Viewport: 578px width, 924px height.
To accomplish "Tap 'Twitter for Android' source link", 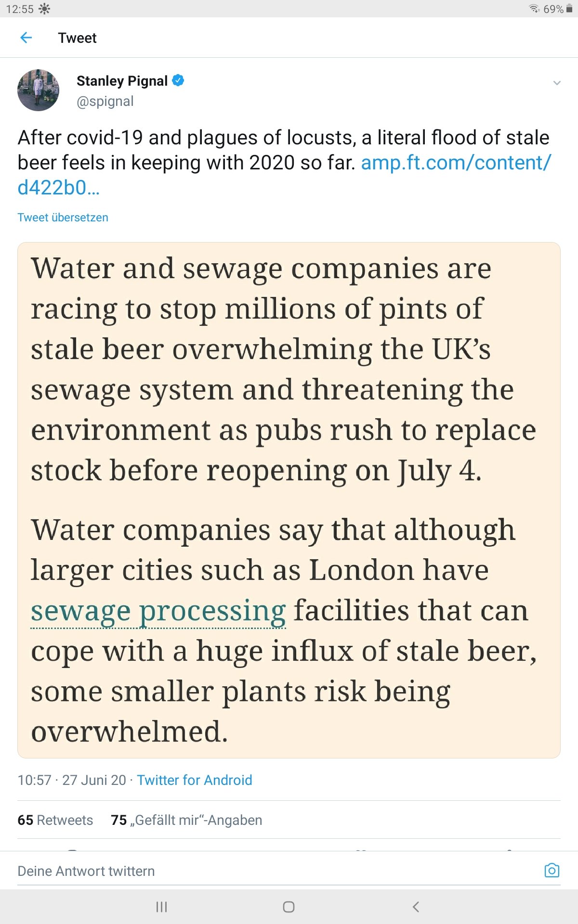I will [194, 780].
